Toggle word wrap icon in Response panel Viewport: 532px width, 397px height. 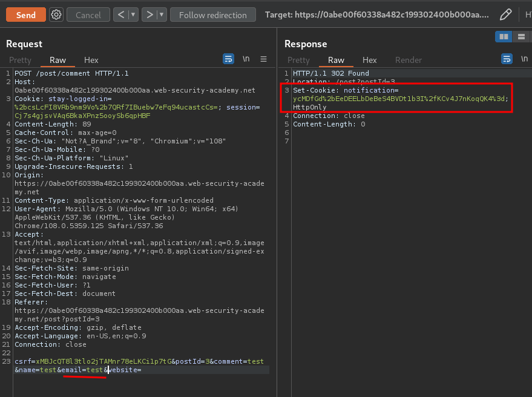point(507,59)
